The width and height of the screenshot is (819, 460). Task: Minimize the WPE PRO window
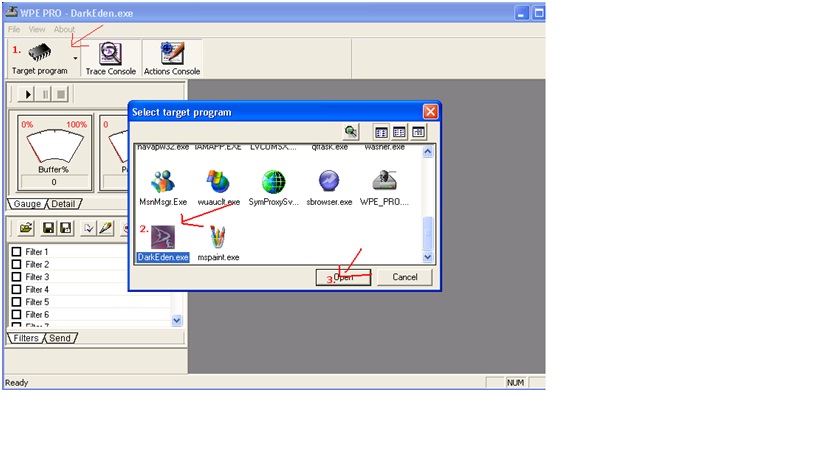521,13
